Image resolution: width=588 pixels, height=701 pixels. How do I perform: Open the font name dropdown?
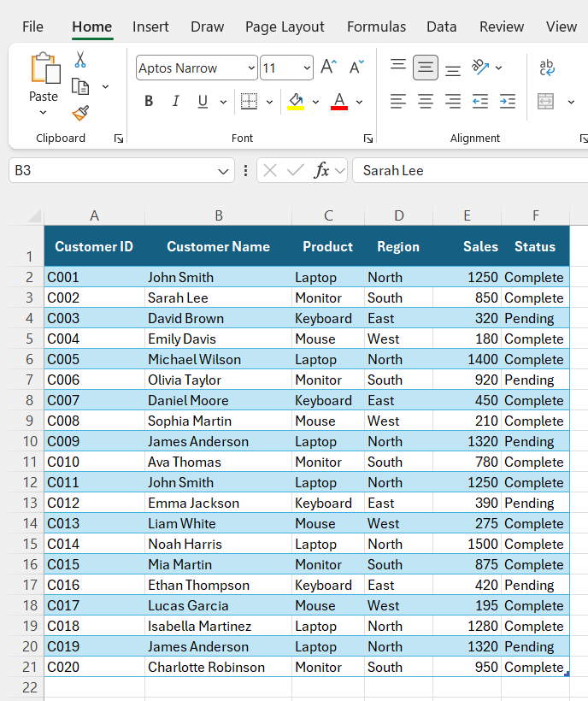251,68
